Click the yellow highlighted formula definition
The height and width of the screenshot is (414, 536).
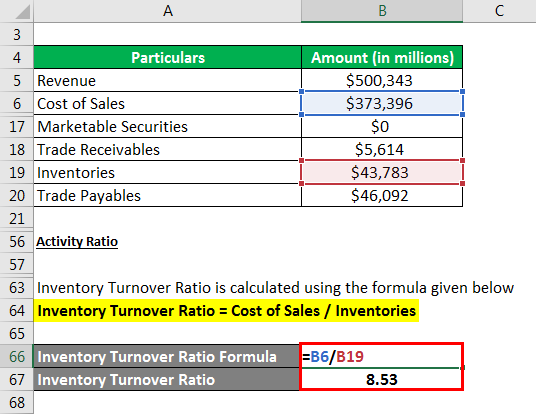(x=226, y=311)
